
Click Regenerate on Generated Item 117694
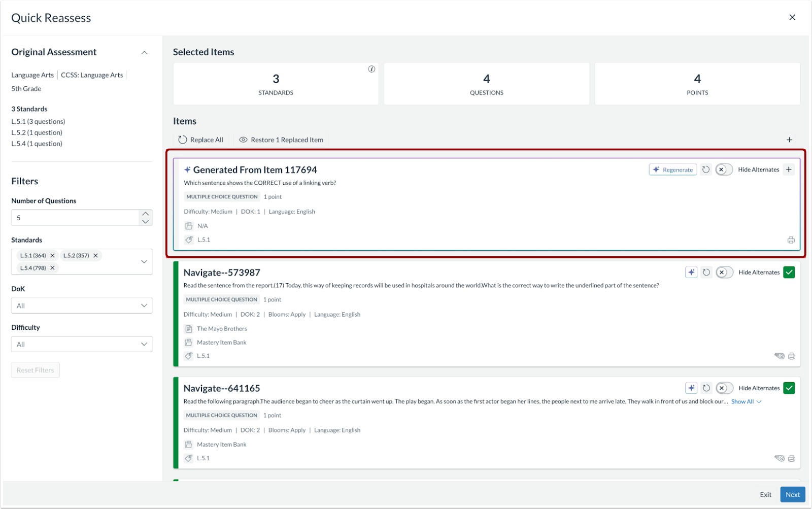pyautogui.click(x=672, y=169)
